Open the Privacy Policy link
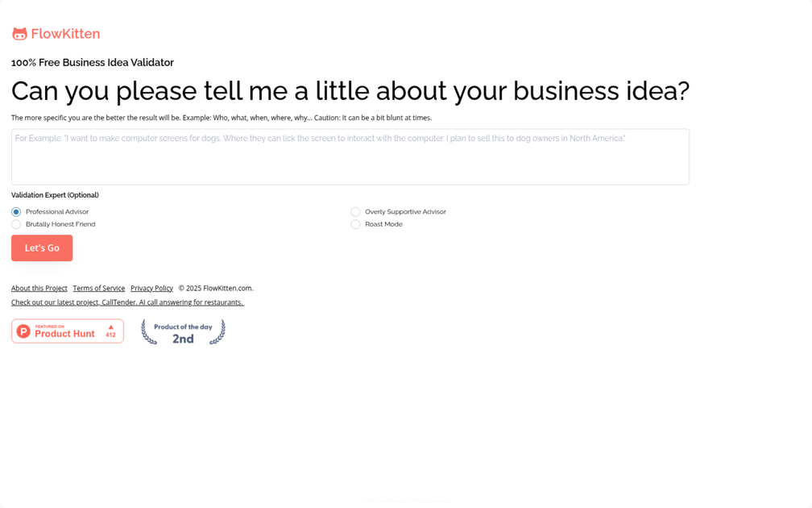The image size is (812, 508). click(151, 288)
